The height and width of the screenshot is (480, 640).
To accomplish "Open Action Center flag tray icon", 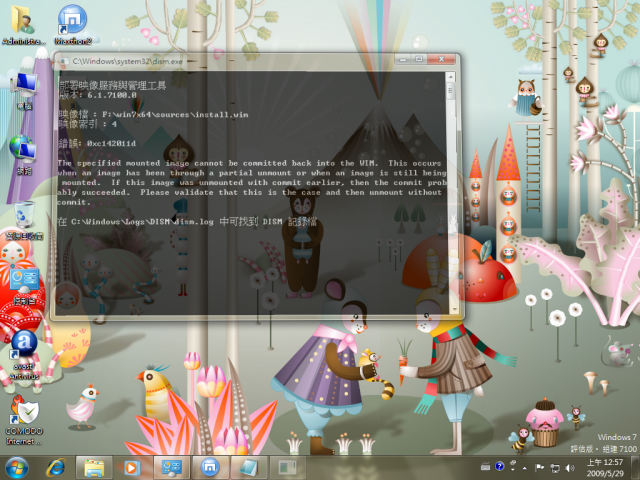I will point(539,468).
